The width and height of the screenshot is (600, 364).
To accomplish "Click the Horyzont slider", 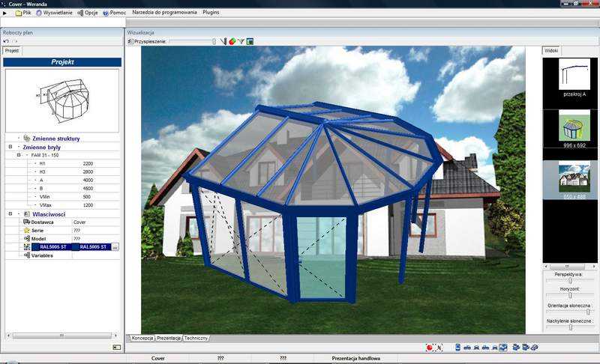I will click(570, 295).
